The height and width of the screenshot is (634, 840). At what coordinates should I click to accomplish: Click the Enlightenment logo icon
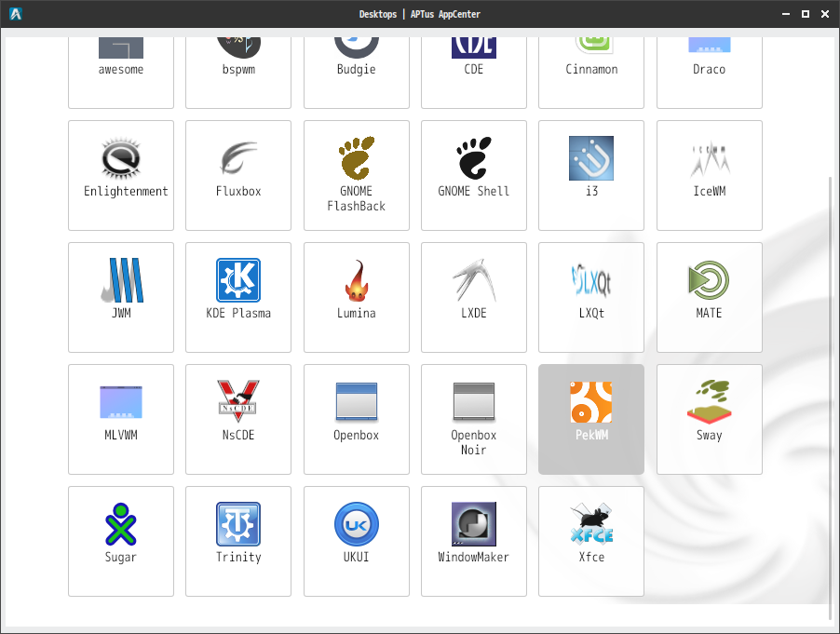point(121,158)
